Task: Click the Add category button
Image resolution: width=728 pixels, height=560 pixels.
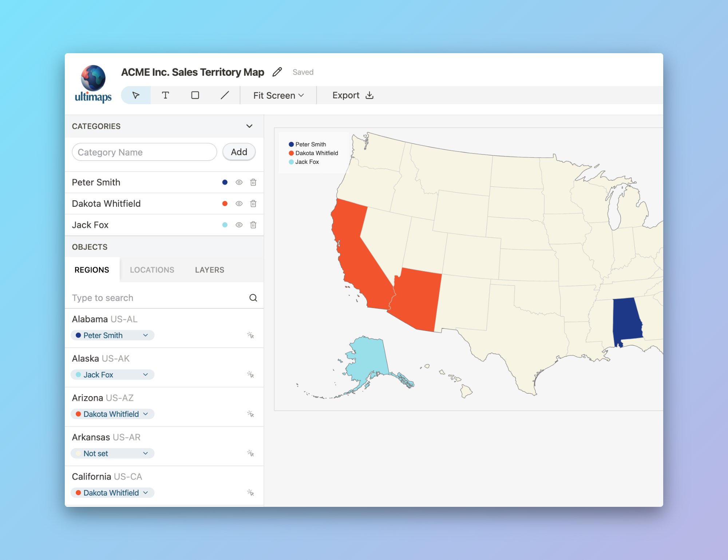Action: point(239,152)
